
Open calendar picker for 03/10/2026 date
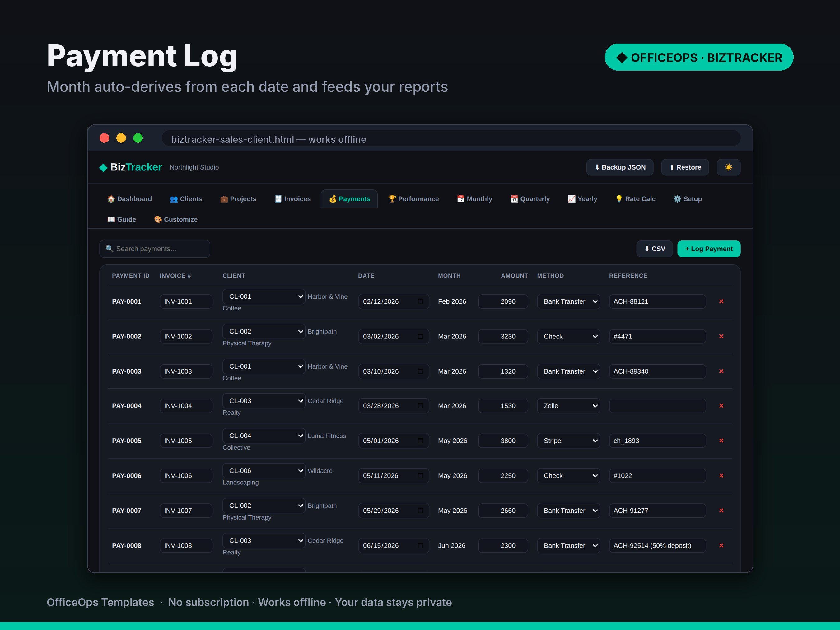point(420,371)
